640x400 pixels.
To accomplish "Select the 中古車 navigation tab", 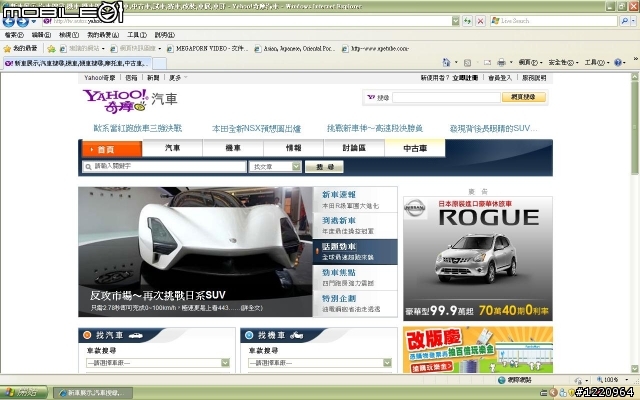I will [x=415, y=148].
